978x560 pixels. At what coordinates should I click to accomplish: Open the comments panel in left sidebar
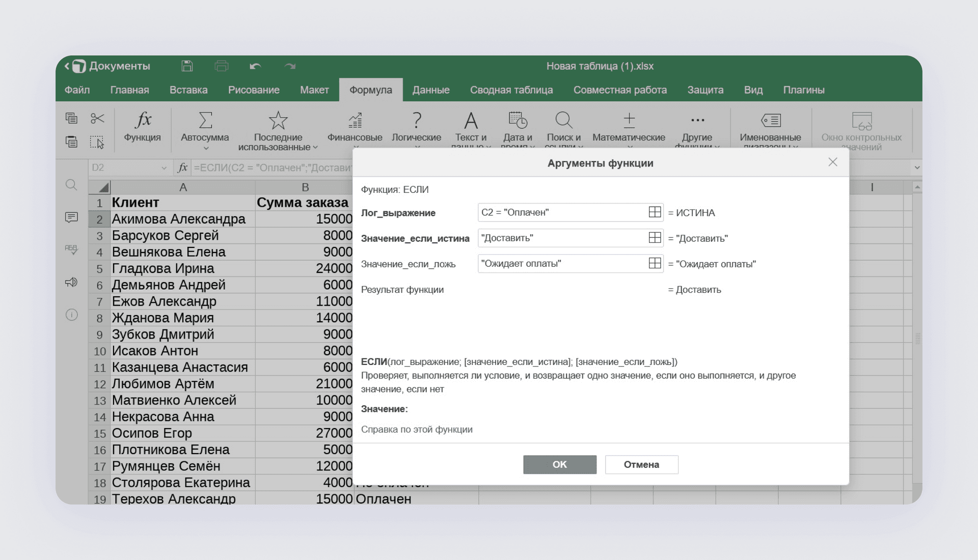pyautogui.click(x=71, y=217)
